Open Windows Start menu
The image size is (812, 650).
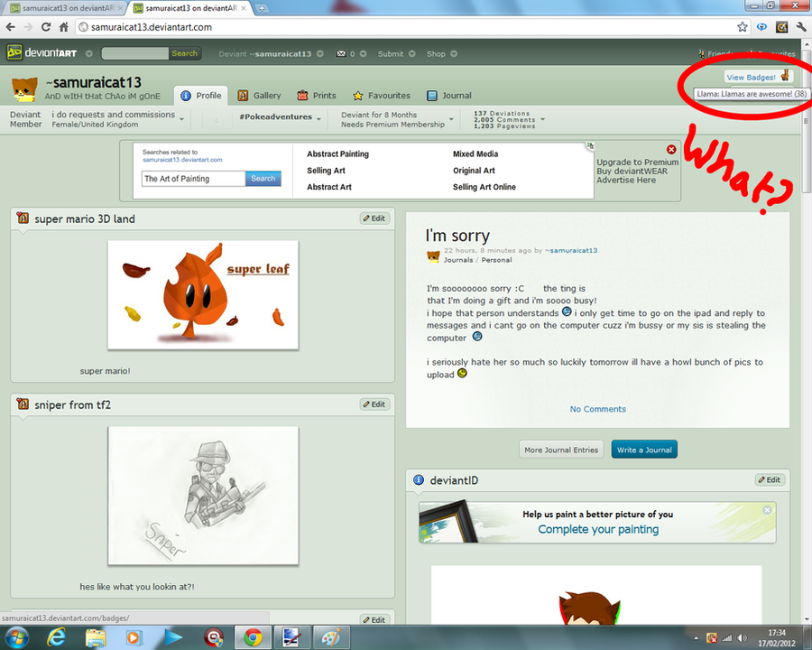tap(15, 636)
